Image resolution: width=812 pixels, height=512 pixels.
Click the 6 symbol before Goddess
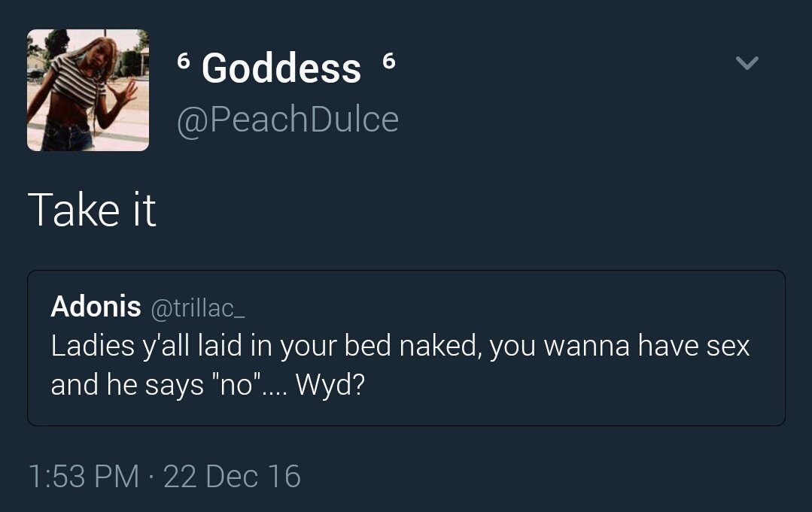coord(183,62)
